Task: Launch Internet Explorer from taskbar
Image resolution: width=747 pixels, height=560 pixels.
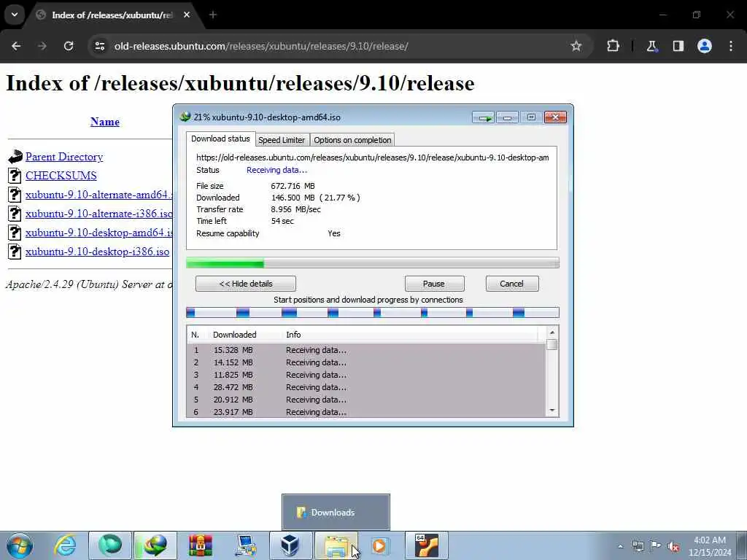Action: coord(64,545)
